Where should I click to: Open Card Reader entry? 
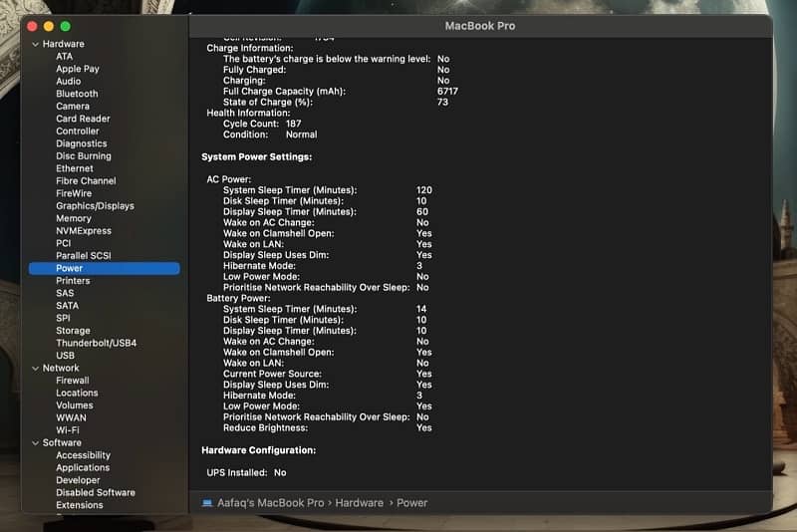[x=83, y=119]
